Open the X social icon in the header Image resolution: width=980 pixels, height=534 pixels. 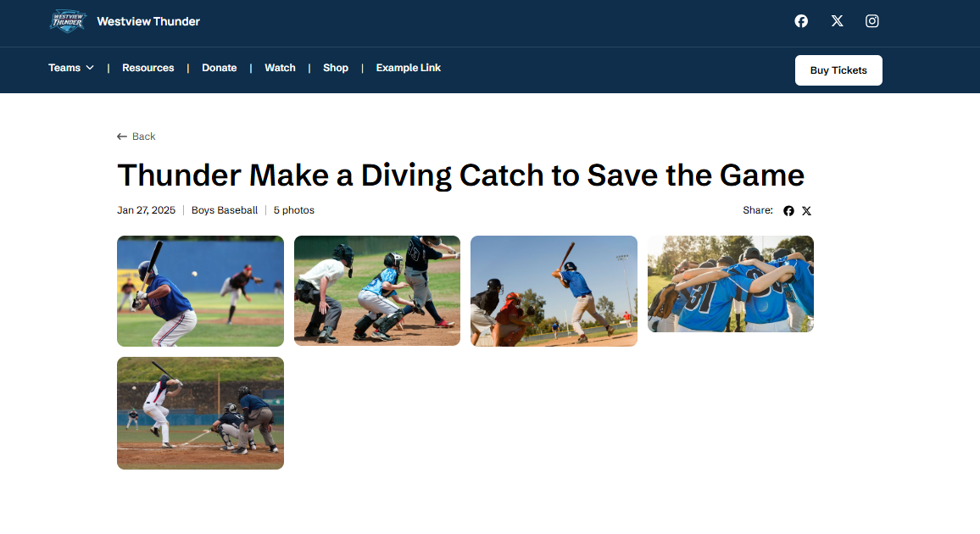pyautogui.click(x=837, y=21)
